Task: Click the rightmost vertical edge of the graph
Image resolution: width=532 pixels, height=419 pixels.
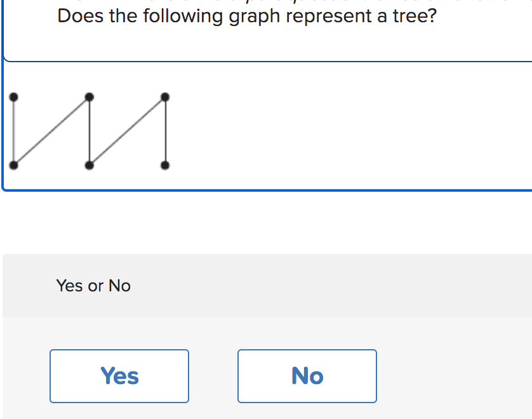Action: click(x=165, y=131)
